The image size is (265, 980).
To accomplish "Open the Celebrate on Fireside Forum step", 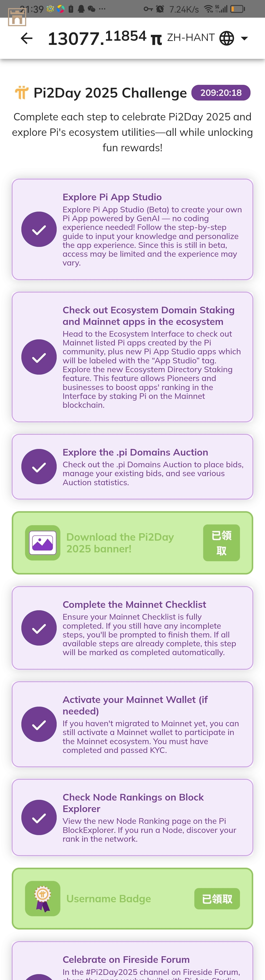I will click(x=132, y=961).
